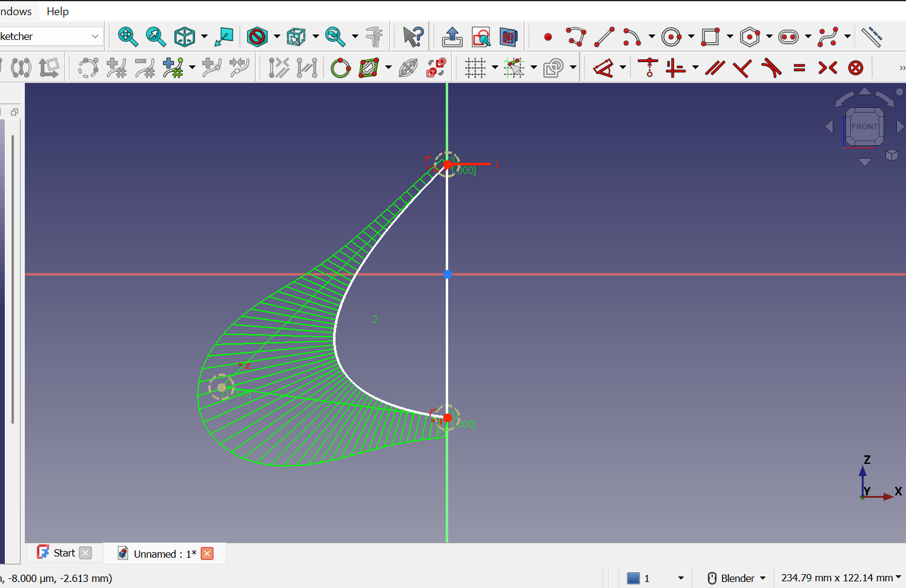Select the Create polyline tool
The image size is (906, 588).
tap(576, 36)
